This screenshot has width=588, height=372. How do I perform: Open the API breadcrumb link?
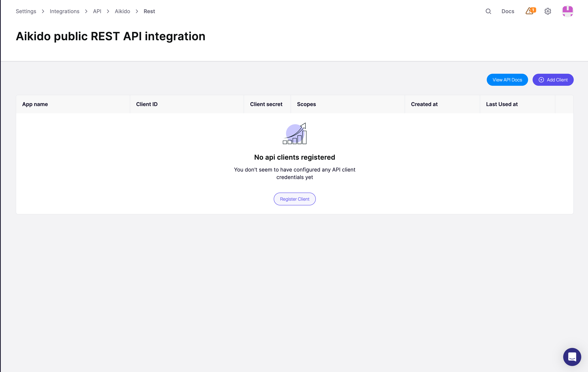97,11
